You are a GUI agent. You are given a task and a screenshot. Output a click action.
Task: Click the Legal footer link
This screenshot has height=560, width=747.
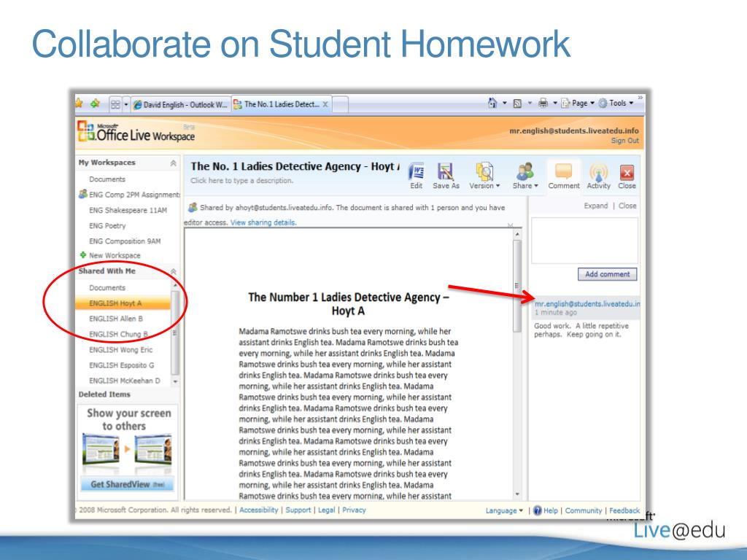[326, 510]
